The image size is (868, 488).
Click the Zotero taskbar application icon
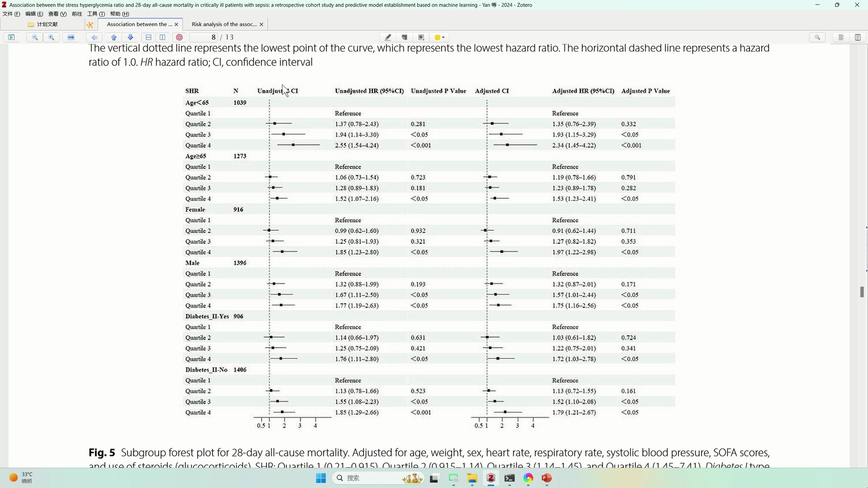coord(491,477)
